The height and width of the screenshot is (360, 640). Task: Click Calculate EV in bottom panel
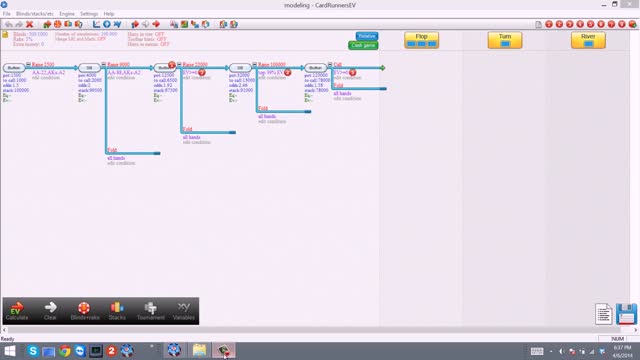pos(17,311)
